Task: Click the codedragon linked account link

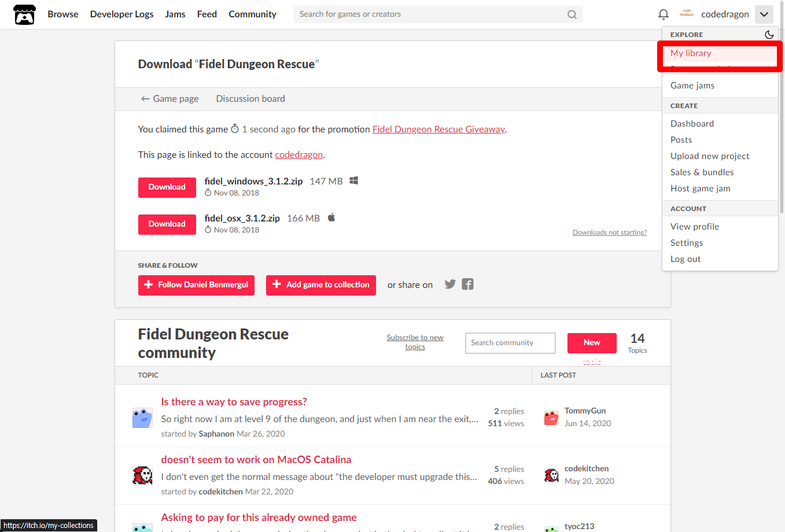Action: 299,155
